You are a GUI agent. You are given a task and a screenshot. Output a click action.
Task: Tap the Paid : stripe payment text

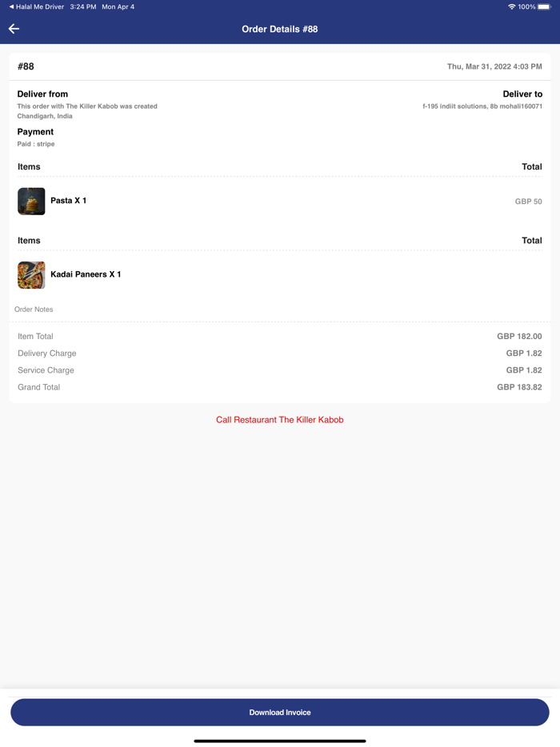tap(36, 144)
